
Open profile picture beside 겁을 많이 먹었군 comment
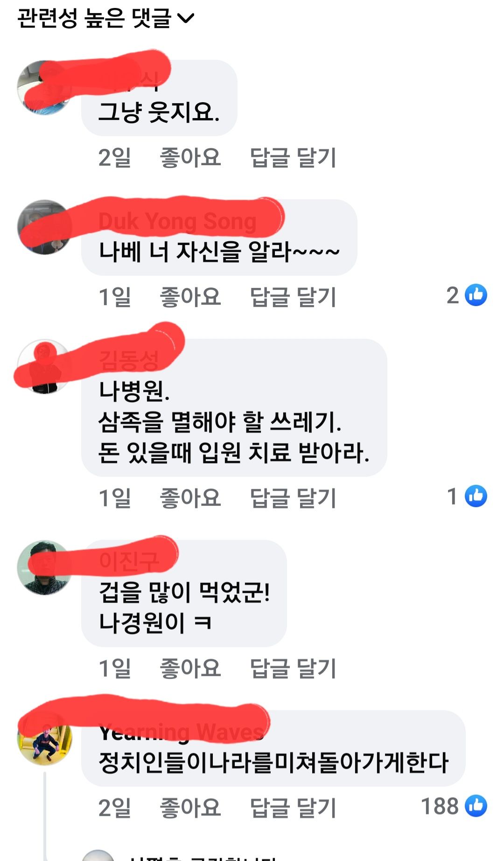point(44,567)
